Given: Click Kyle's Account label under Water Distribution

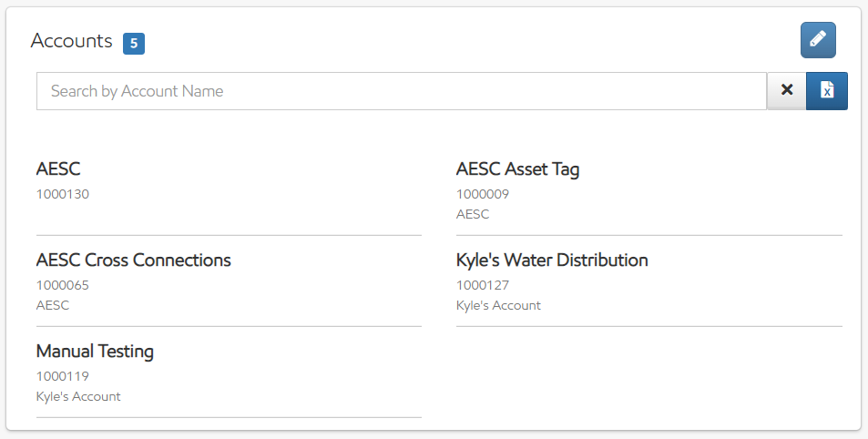Looking at the screenshot, I should (498, 305).
